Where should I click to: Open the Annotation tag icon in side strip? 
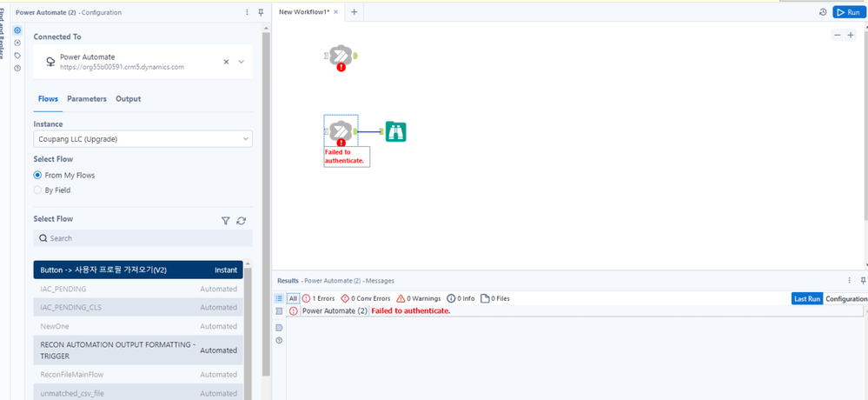point(17,56)
